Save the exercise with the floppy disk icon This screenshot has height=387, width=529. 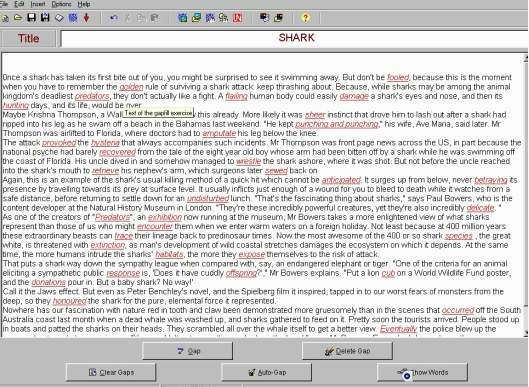(x=31, y=18)
